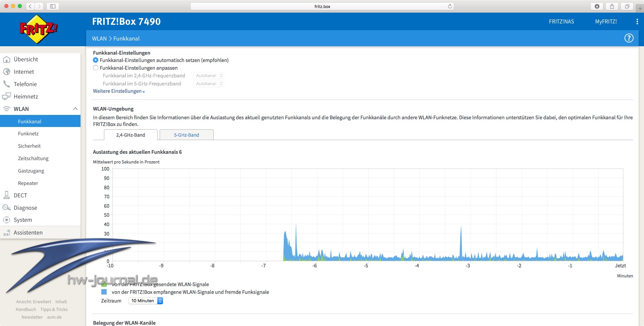
Task: Reload the page using refresh icon
Action: click(x=450, y=6)
